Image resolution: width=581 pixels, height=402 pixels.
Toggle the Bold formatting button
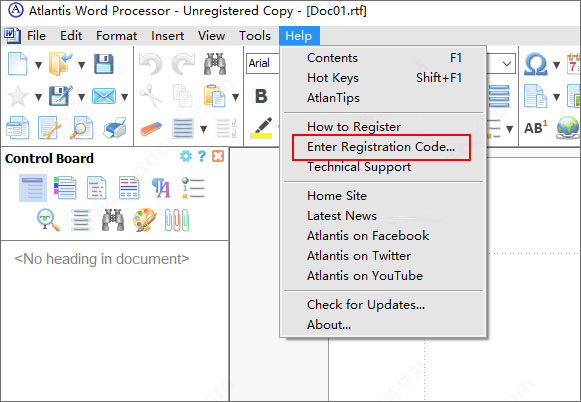coord(261,96)
